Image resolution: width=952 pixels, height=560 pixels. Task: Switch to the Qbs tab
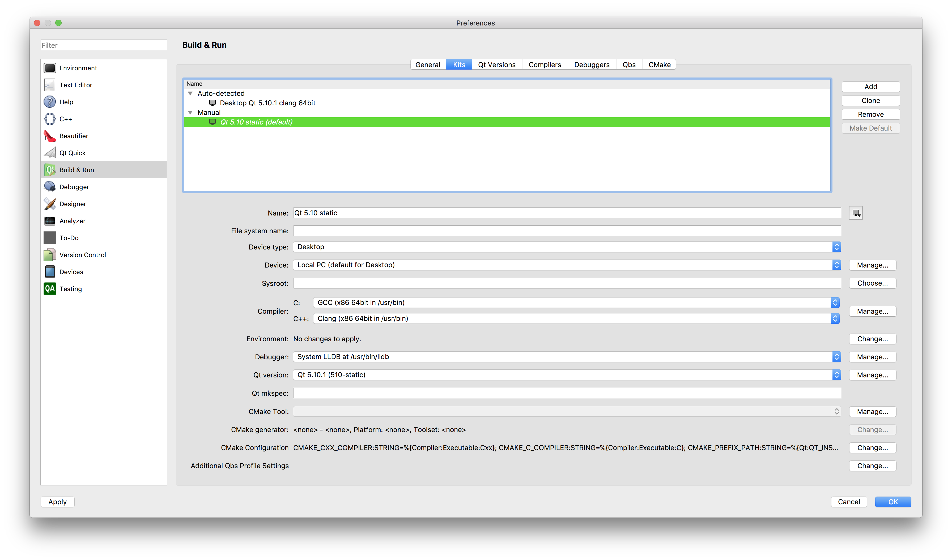[629, 64]
